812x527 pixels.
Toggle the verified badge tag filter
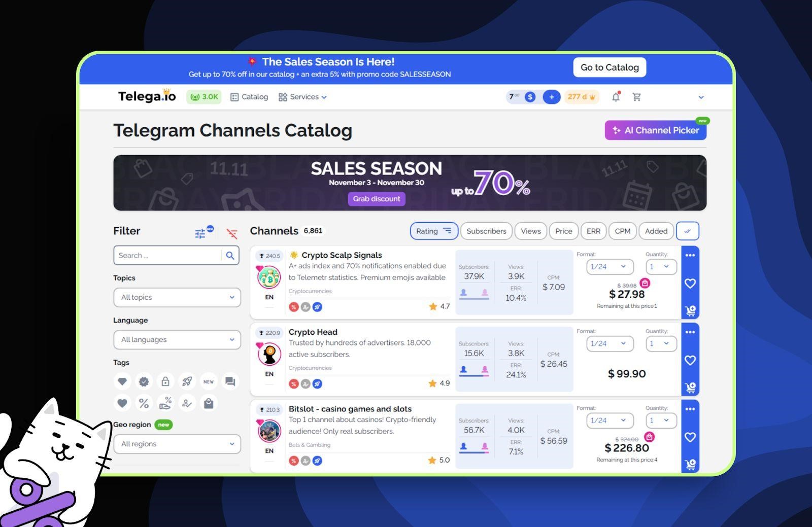click(144, 381)
